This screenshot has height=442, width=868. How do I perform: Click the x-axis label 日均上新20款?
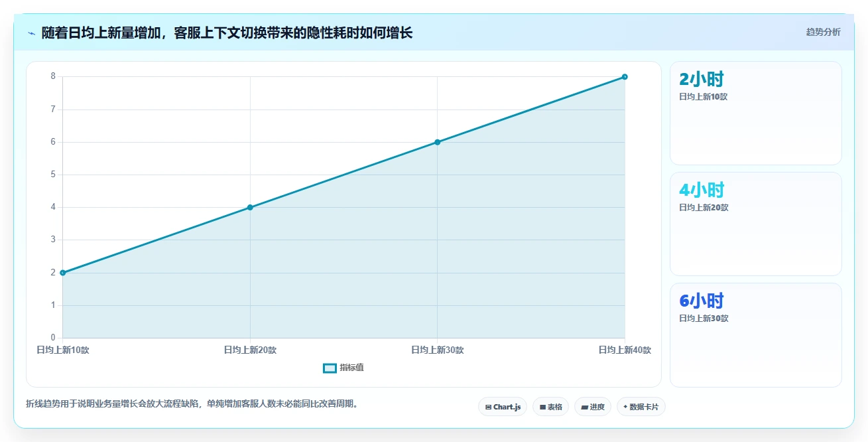point(250,350)
